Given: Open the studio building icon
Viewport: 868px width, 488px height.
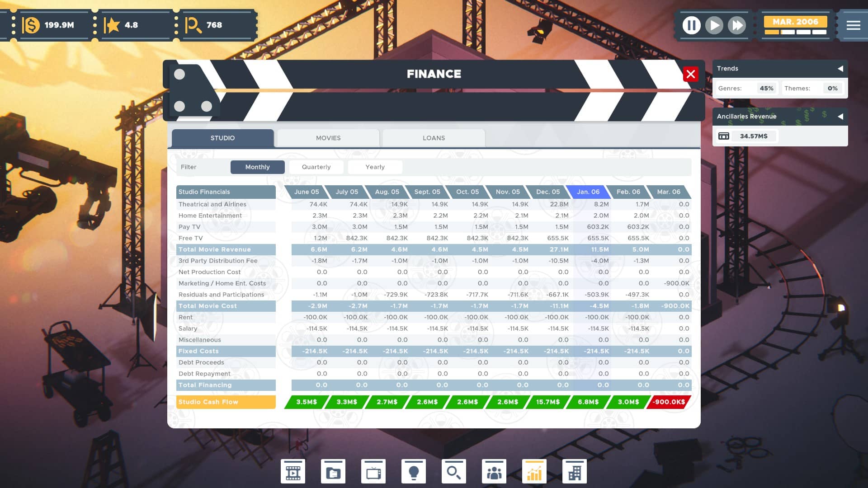Looking at the screenshot, I should click(x=575, y=472).
